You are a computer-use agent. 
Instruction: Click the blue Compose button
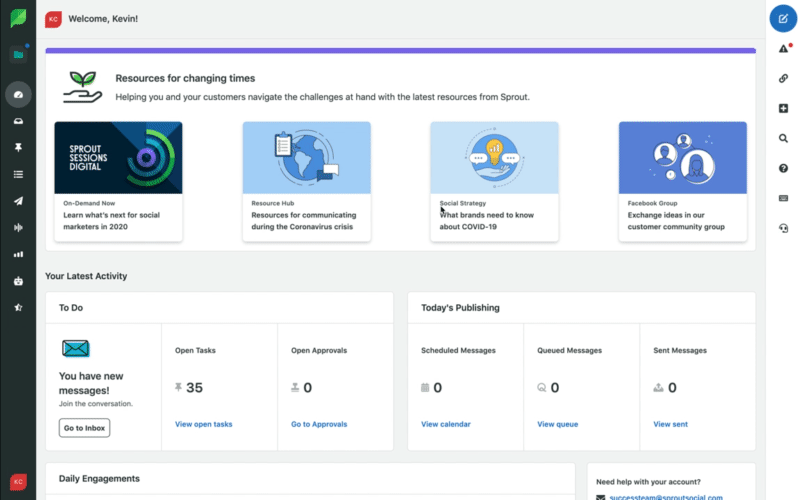coord(783,19)
